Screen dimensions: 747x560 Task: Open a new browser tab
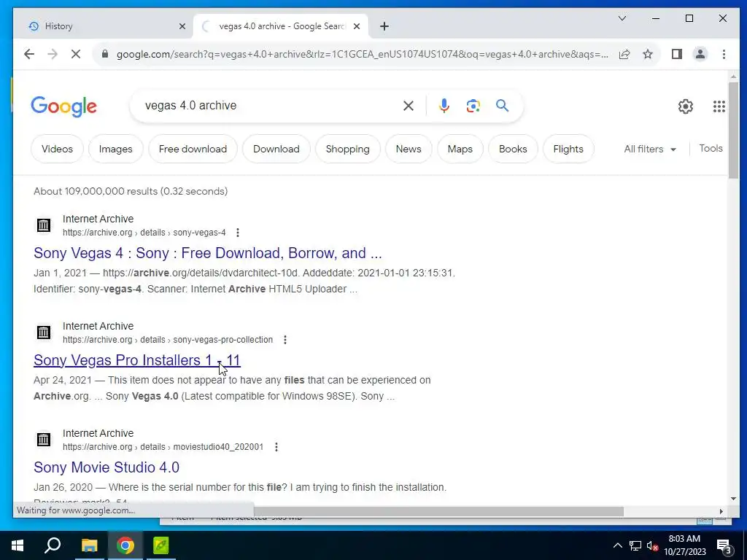point(384,26)
